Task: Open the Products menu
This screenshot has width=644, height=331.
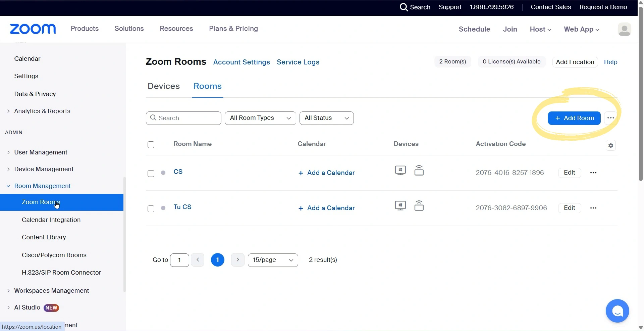Action: [85, 29]
